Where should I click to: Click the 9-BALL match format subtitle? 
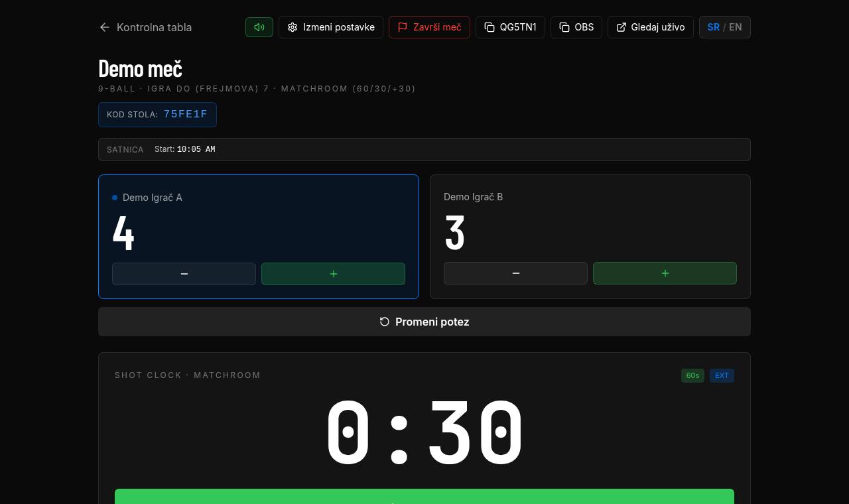click(x=257, y=88)
